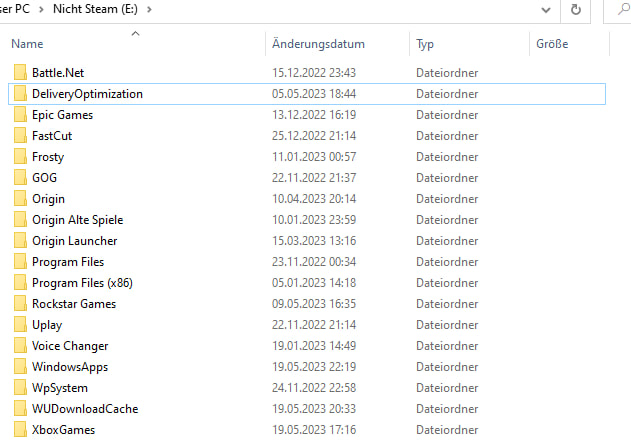631x440 pixels.
Task: Click the WUDownloadCache folder icon
Action: (20, 409)
